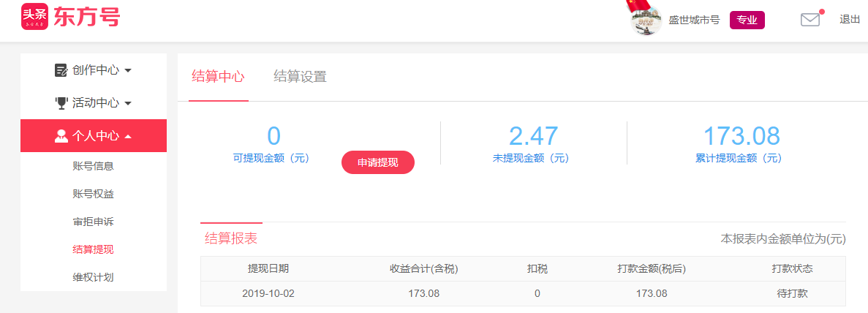This screenshot has height=313, width=868.
Task: Click the large 173.08 cumulative amount
Action: click(x=741, y=136)
